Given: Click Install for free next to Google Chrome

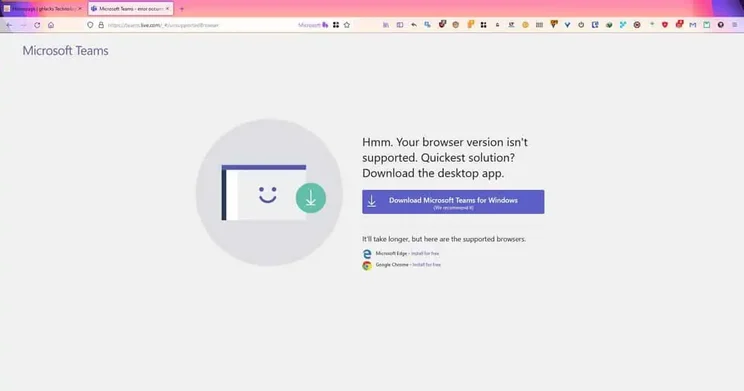Looking at the screenshot, I should [427, 265].
